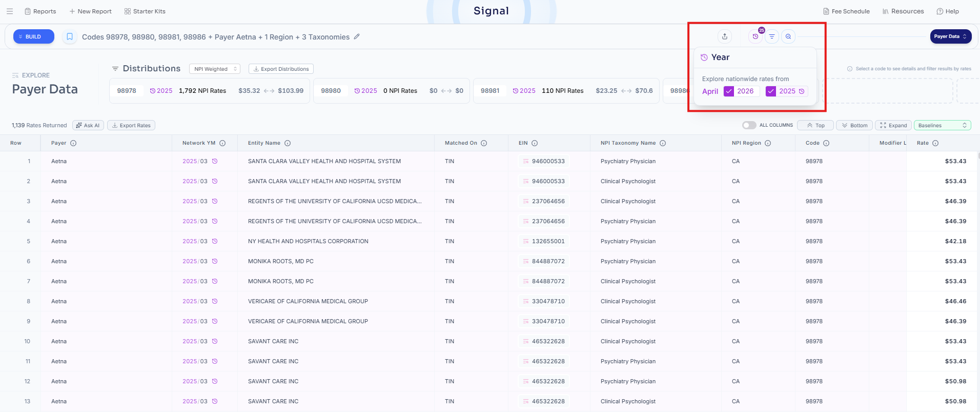This screenshot has height=412, width=980.
Task: Click the EXPLORE label icon
Action: (x=15, y=75)
